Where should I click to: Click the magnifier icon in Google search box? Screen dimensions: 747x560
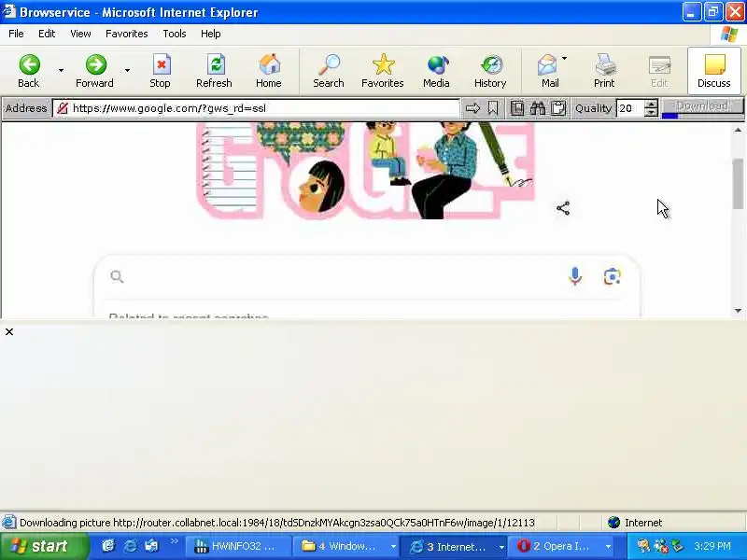[118, 276]
